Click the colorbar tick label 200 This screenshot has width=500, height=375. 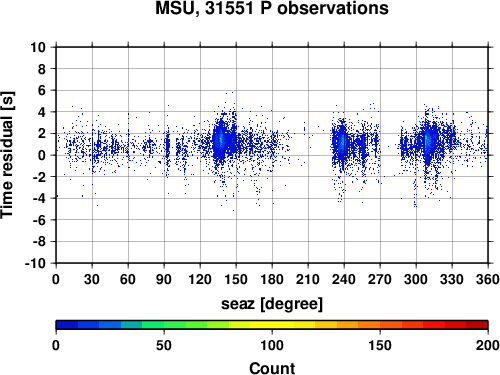488,345
